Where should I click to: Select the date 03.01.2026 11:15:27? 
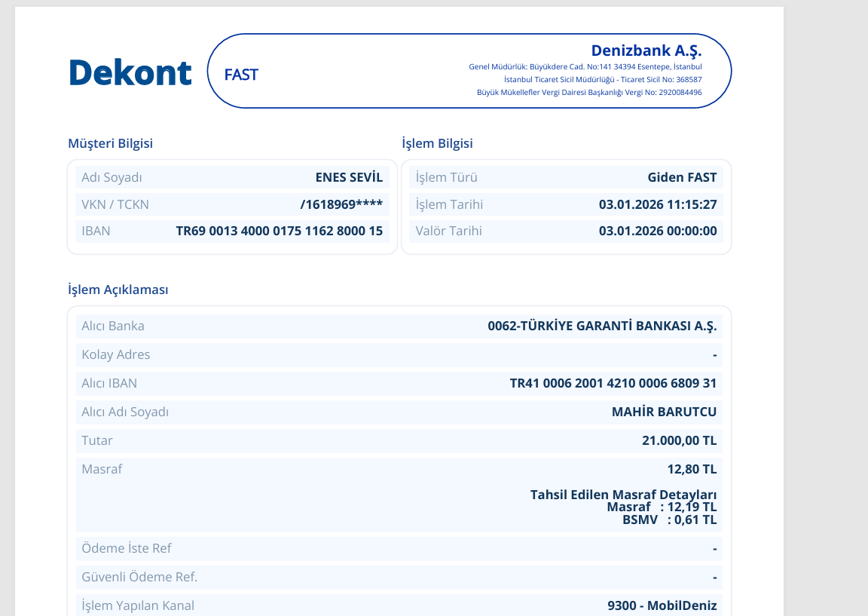(x=658, y=204)
